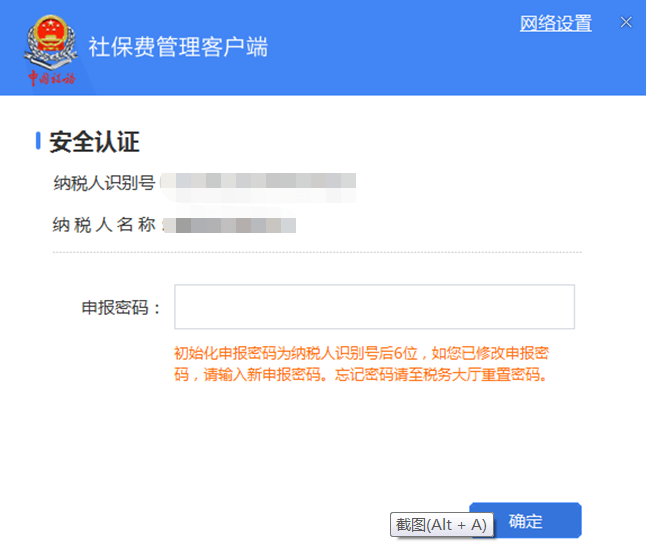Image resolution: width=646 pixels, height=547 pixels.
Task: Click the first line of orange password hint
Action: (x=361, y=353)
